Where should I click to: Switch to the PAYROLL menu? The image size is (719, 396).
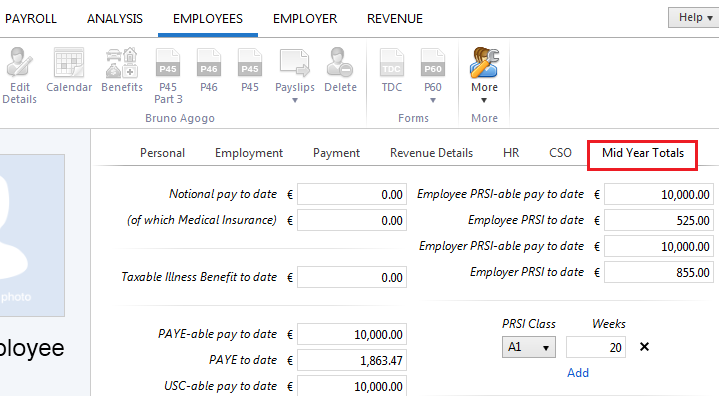click(x=31, y=19)
